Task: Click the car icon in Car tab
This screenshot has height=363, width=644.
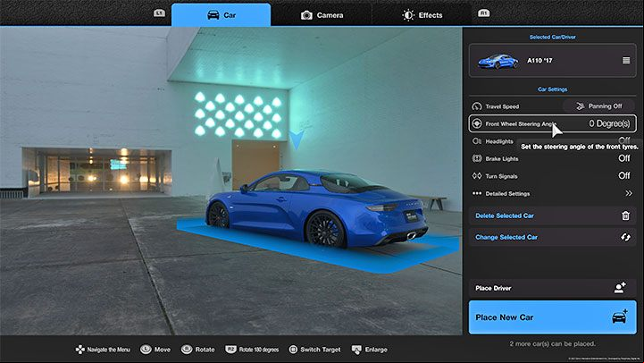Action: (213, 15)
